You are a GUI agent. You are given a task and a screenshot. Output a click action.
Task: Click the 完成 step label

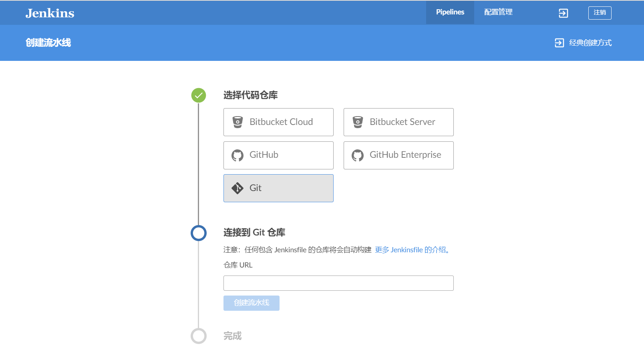[232, 336]
